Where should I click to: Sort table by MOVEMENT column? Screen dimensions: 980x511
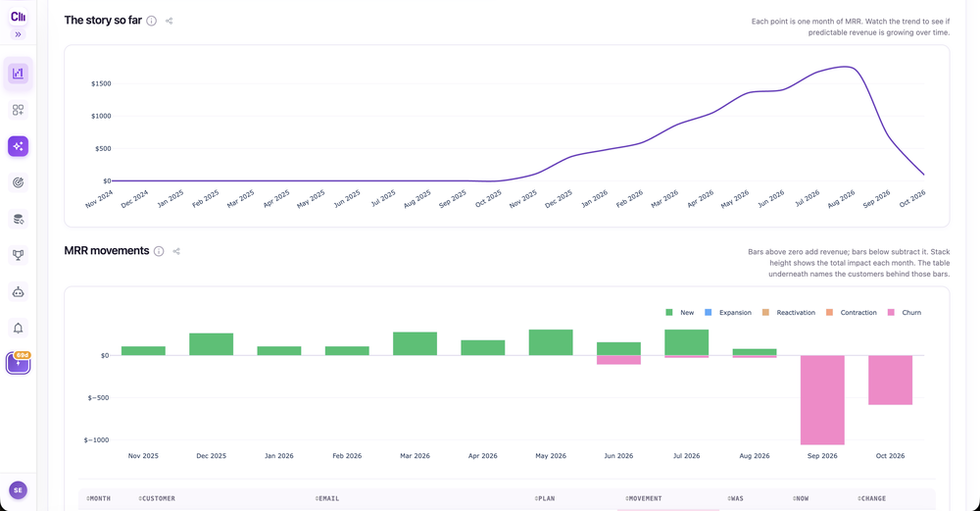tap(644, 498)
